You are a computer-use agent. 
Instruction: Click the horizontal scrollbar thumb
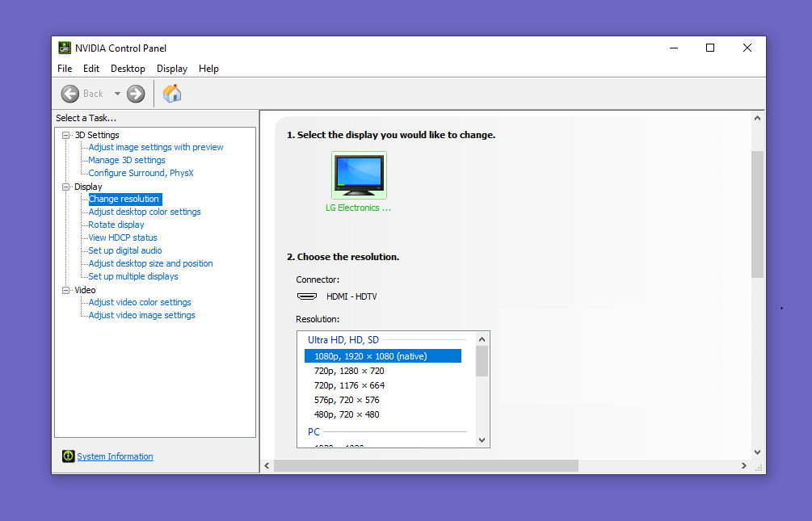426,465
